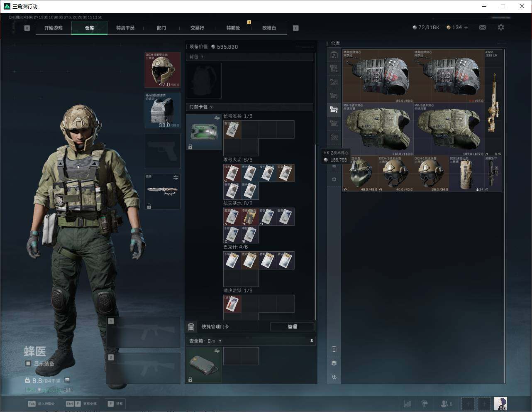Select the empty primary weapon slot 1
Image resolution: width=532 pixels, height=412 pixels.
(144, 332)
